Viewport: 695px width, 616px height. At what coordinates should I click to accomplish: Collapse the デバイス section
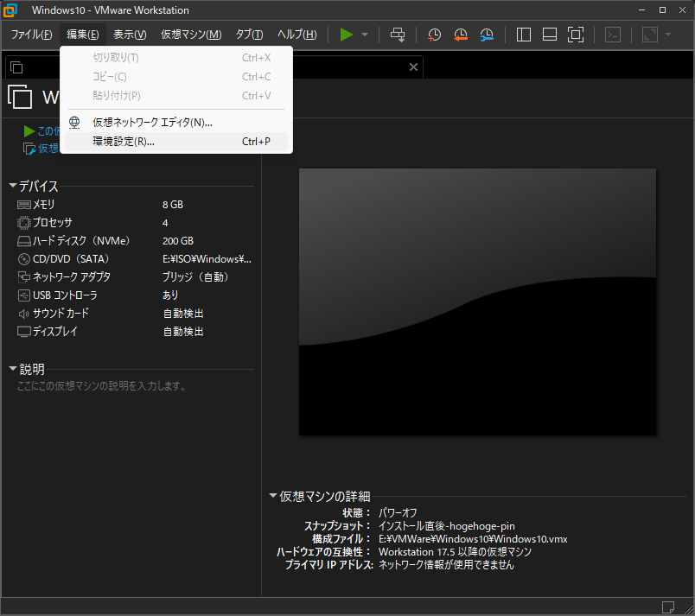pyautogui.click(x=13, y=186)
